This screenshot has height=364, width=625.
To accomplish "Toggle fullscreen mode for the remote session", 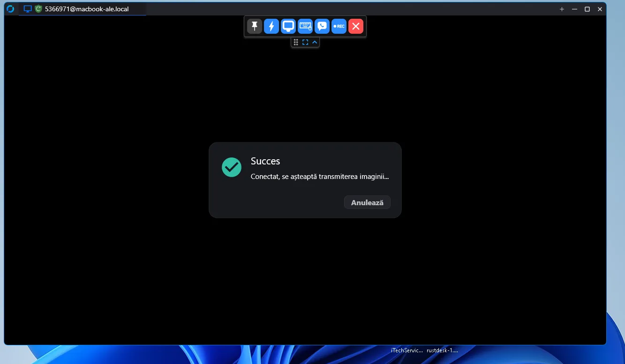I will coord(305,42).
